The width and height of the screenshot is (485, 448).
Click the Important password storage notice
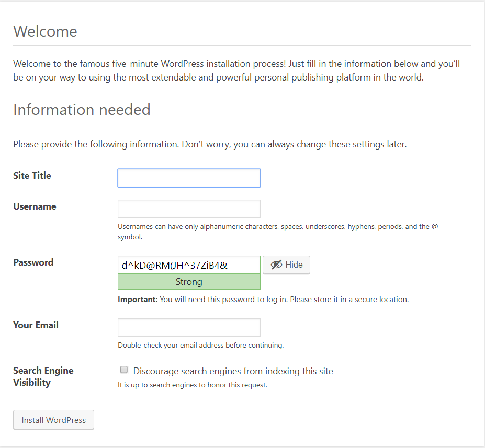tap(263, 300)
